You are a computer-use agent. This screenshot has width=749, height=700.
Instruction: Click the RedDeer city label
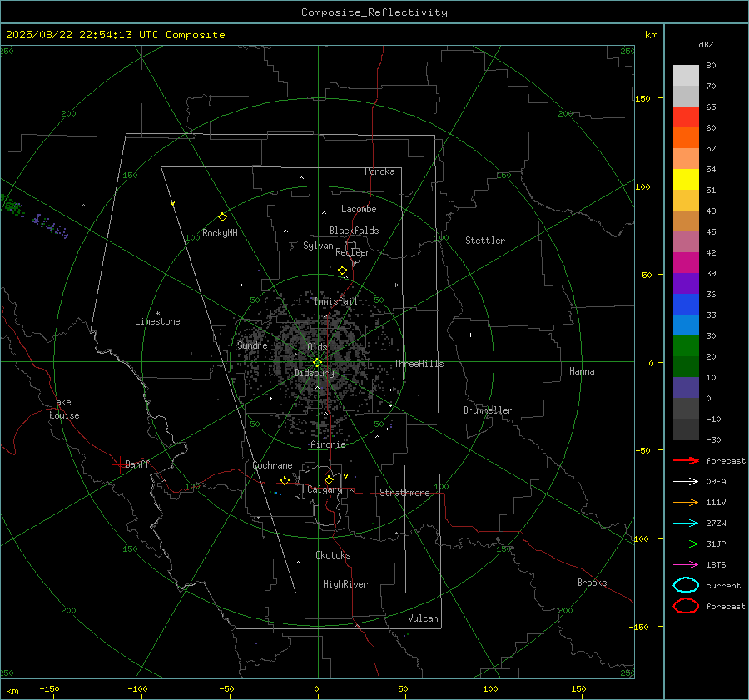click(x=353, y=252)
